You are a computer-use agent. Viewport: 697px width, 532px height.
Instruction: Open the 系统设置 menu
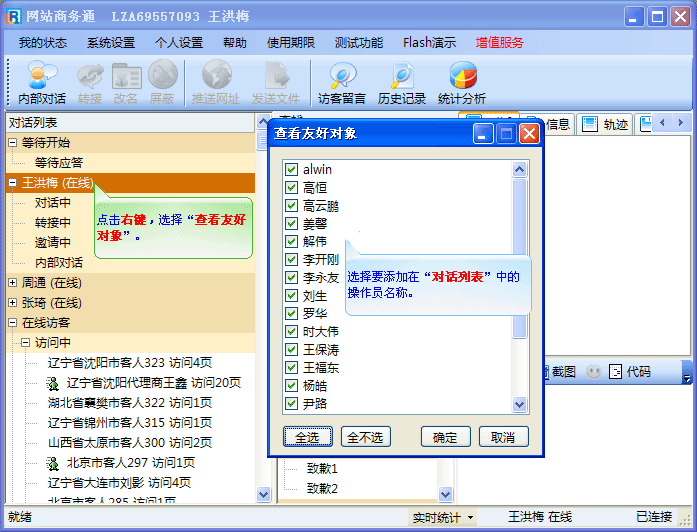(110, 43)
